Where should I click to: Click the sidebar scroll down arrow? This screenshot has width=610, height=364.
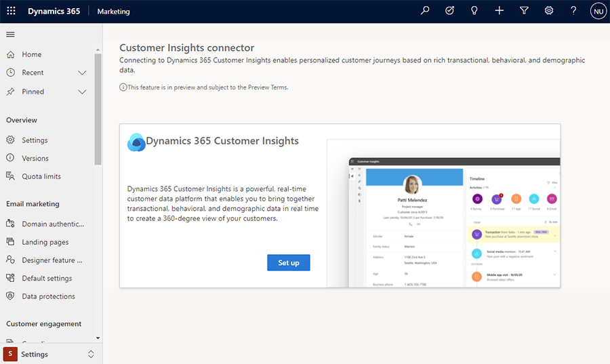coord(98,338)
